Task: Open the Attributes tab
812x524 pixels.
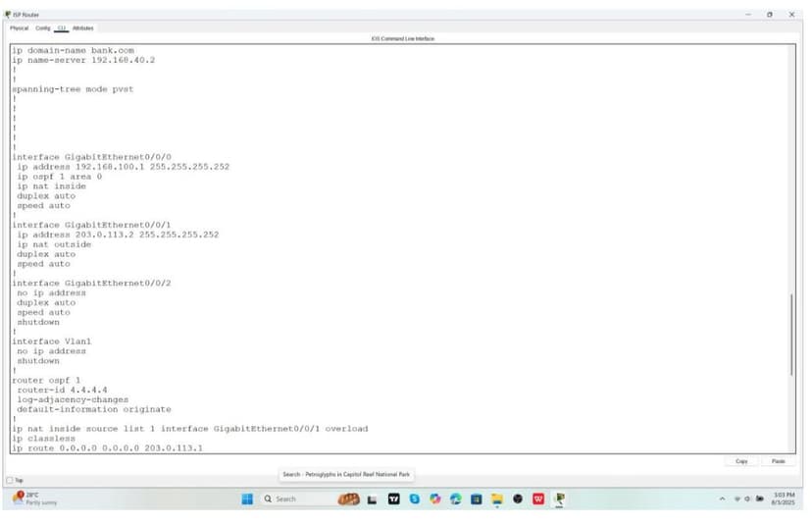Action: 82,28
